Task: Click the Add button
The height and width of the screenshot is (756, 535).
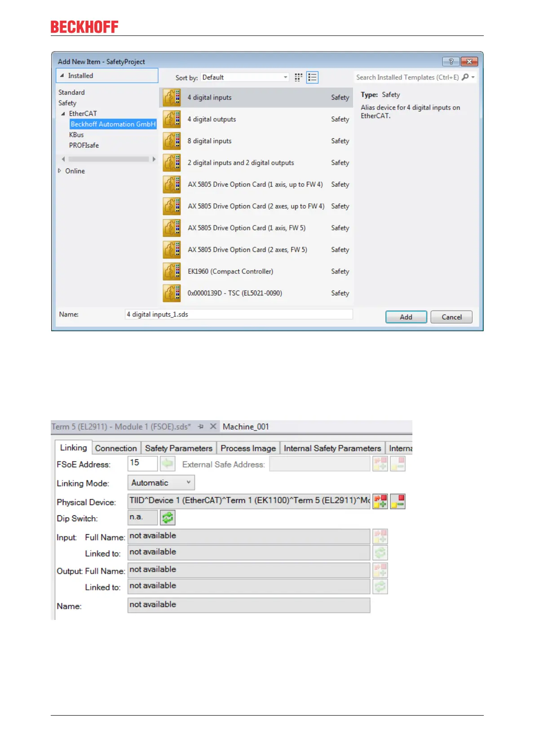Action: pos(406,317)
